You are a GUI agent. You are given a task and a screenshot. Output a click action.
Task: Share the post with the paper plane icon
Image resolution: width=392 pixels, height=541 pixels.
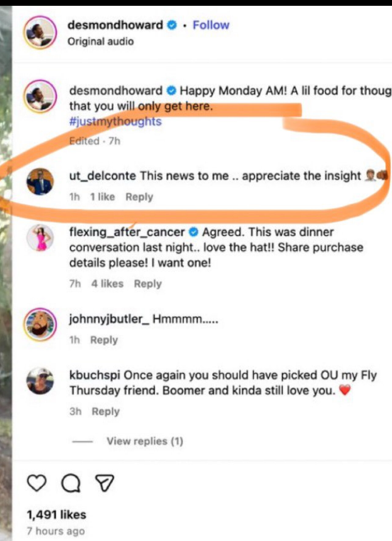tap(105, 483)
